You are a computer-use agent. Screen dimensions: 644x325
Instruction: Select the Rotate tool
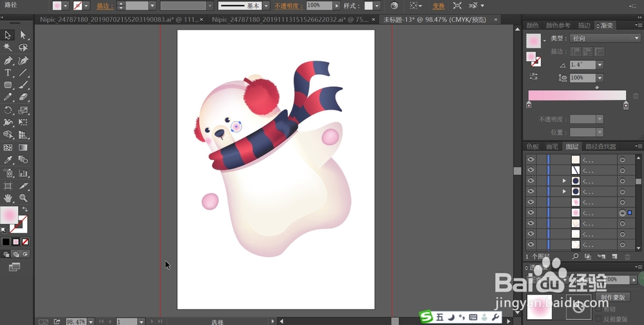(x=8, y=110)
